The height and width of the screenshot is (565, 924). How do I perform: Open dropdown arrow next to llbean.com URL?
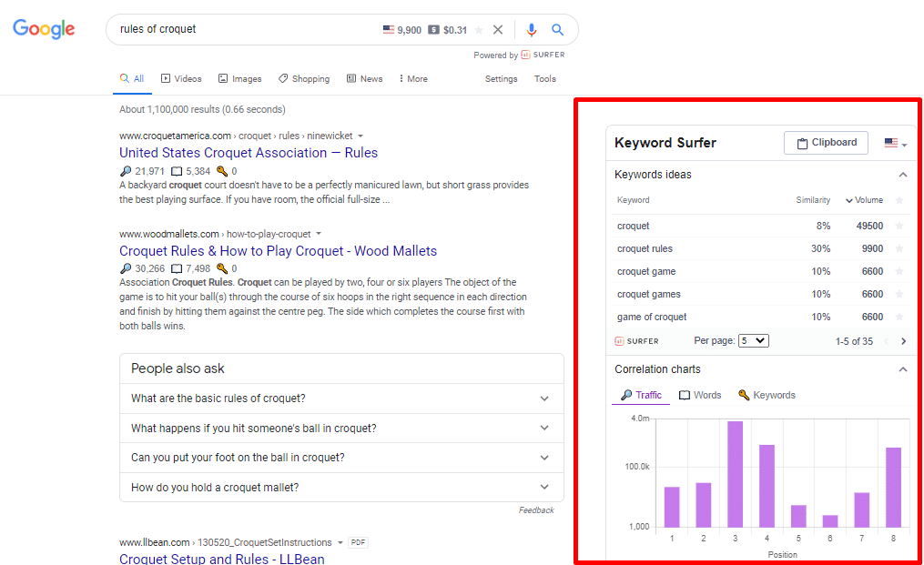pos(340,542)
